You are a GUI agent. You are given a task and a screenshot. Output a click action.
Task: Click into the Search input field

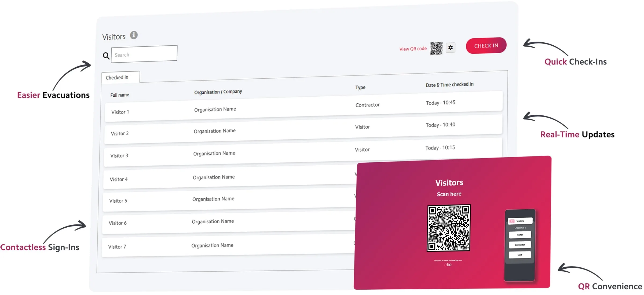144,54
